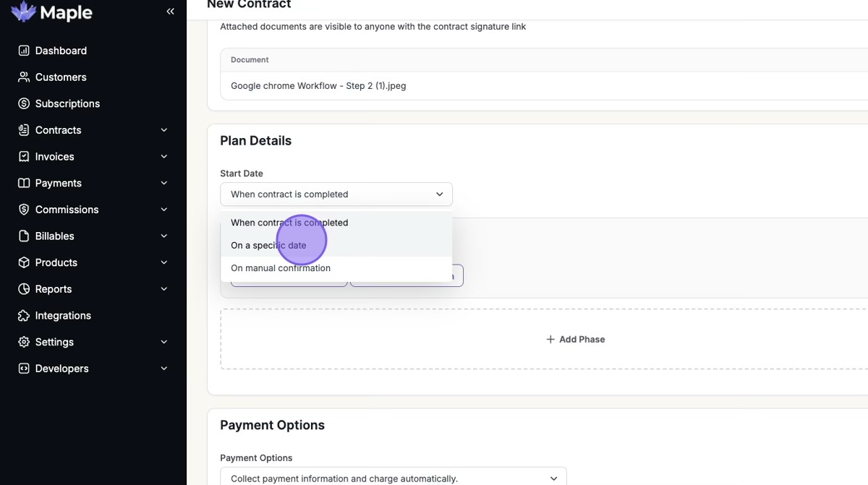868x485 pixels.
Task: Collapse the sidebar with double-chevron icon
Action: point(170,12)
